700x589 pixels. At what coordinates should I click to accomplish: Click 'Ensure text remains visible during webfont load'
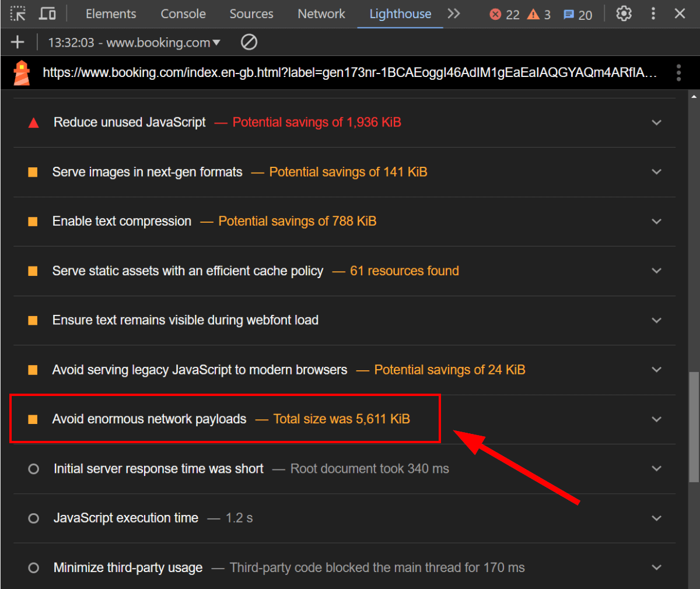click(185, 320)
